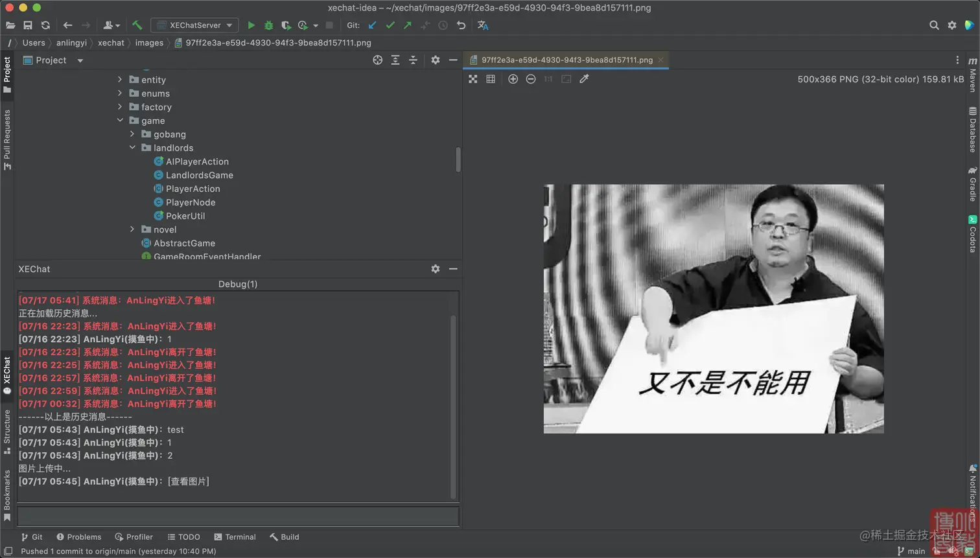Switch to the image file editor tab
This screenshot has width=980, height=558.
[567, 60]
